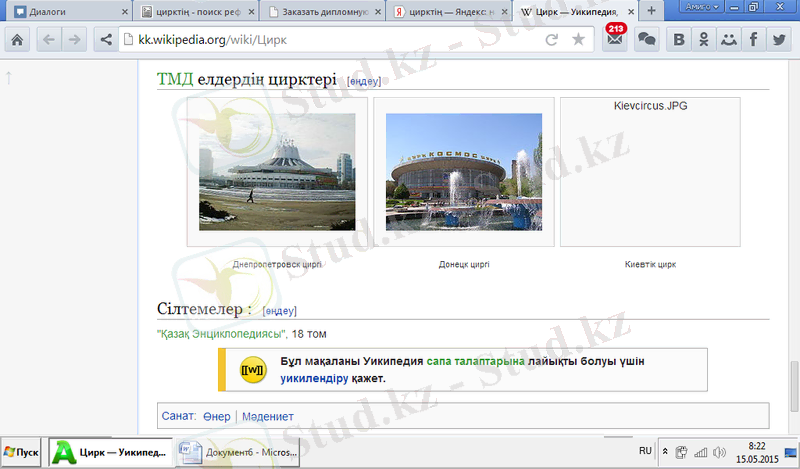Open the Пуск start menu button
Image resolution: width=800 pixels, height=469 pixels.
pos(22,453)
